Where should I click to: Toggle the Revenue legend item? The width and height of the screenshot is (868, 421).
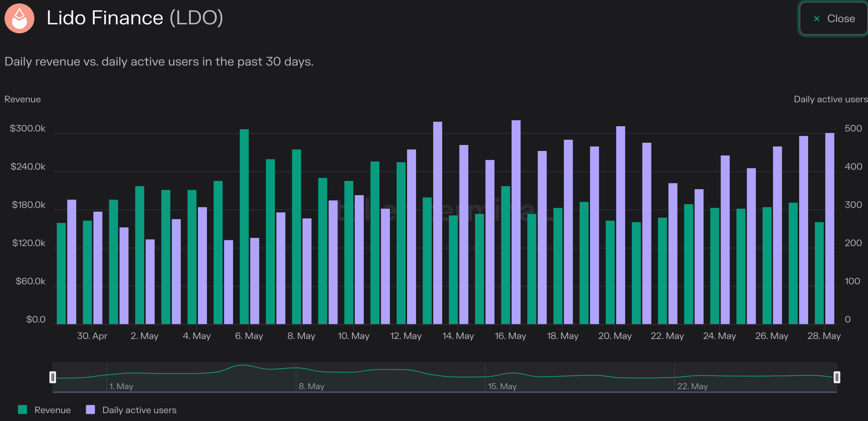(x=44, y=410)
